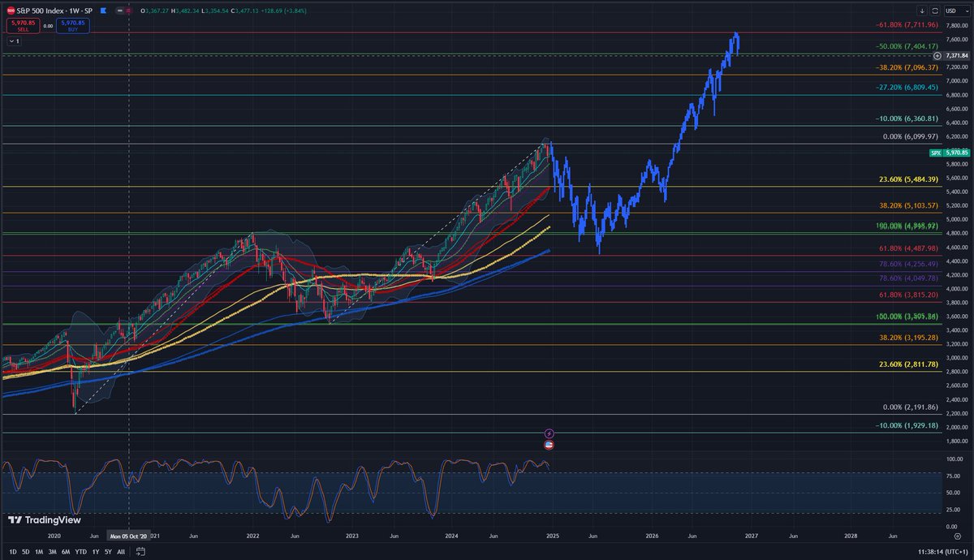Select the All time range
This screenshot has width=974, height=560.
[x=121, y=551]
